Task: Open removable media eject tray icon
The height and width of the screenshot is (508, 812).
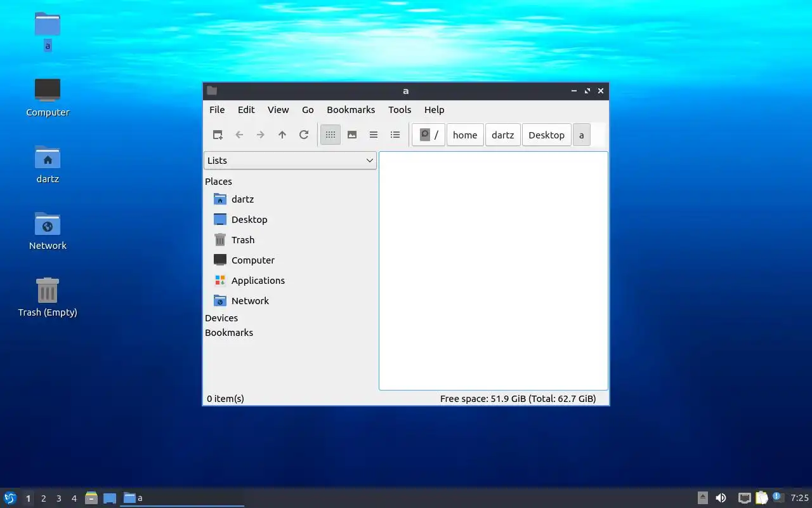Action: [703, 498]
